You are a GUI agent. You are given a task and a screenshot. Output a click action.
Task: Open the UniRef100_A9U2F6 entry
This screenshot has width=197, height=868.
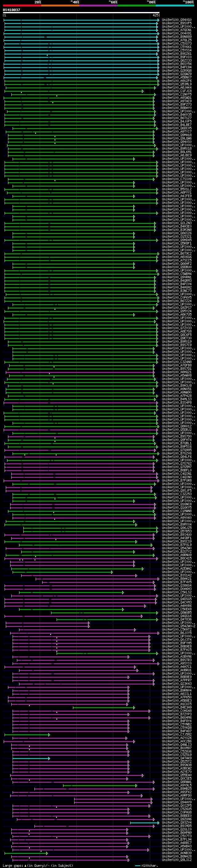[177, 81]
